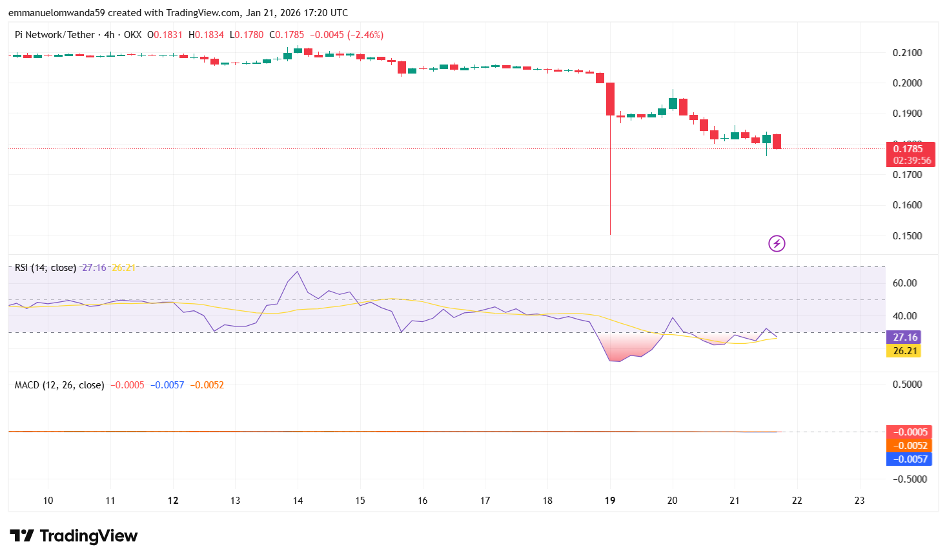The width and height of the screenshot is (947, 560).
Task: Click the MACD (12, 26, close) legend
Action: 59,385
